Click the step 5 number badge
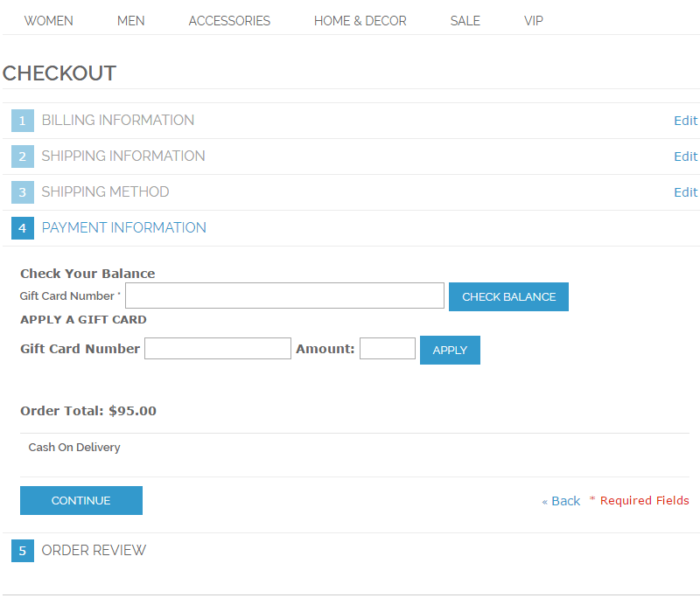Screen dimensions: 700x612 (23, 551)
